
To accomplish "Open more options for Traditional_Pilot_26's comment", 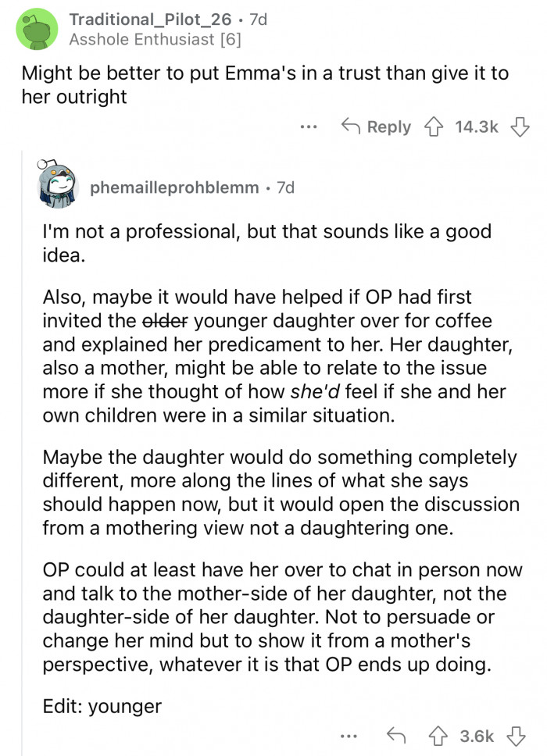I will (x=309, y=127).
